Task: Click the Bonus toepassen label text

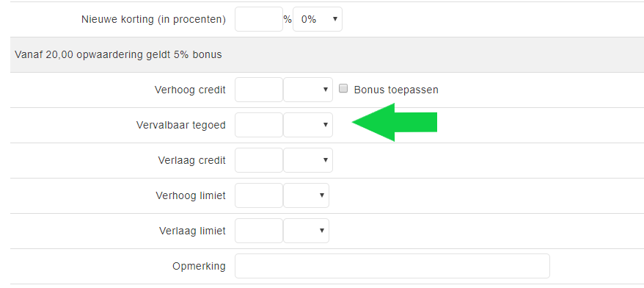Action: 396,90
